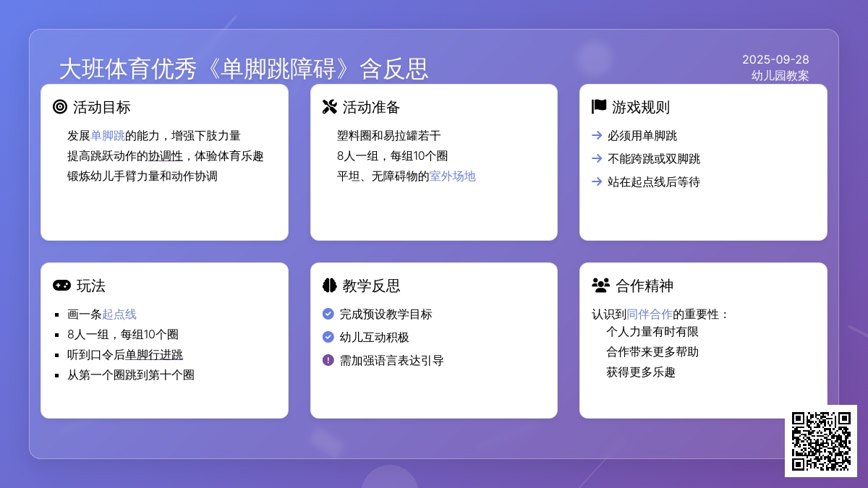
Task: Click the purple exclamation icon beside 需加强语言表达引导
Action: coord(328,360)
